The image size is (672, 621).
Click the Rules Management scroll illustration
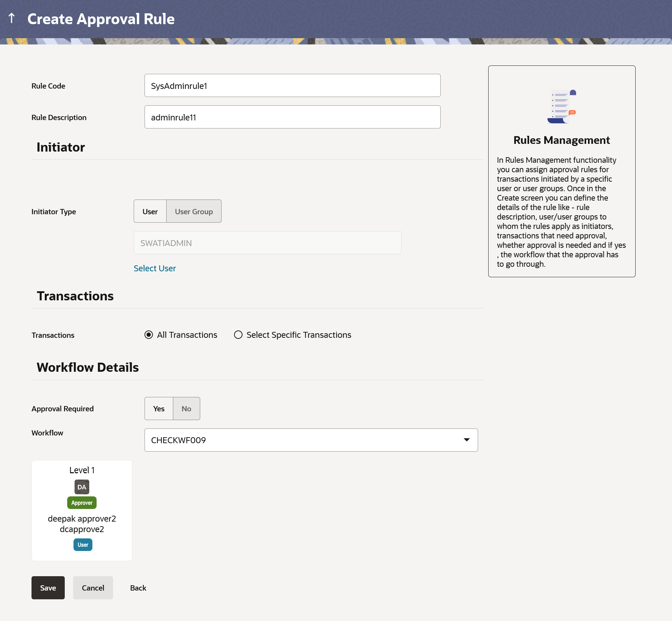pyautogui.click(x=561, y=106)
